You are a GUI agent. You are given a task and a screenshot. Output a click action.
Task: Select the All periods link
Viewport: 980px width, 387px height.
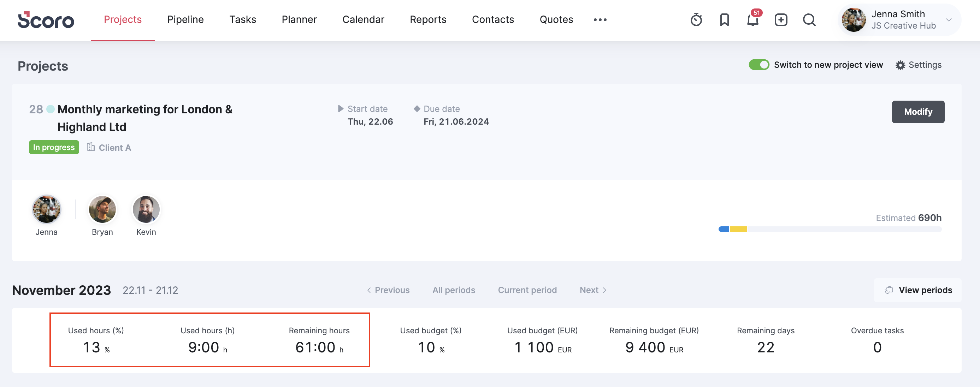coord(454,290)
